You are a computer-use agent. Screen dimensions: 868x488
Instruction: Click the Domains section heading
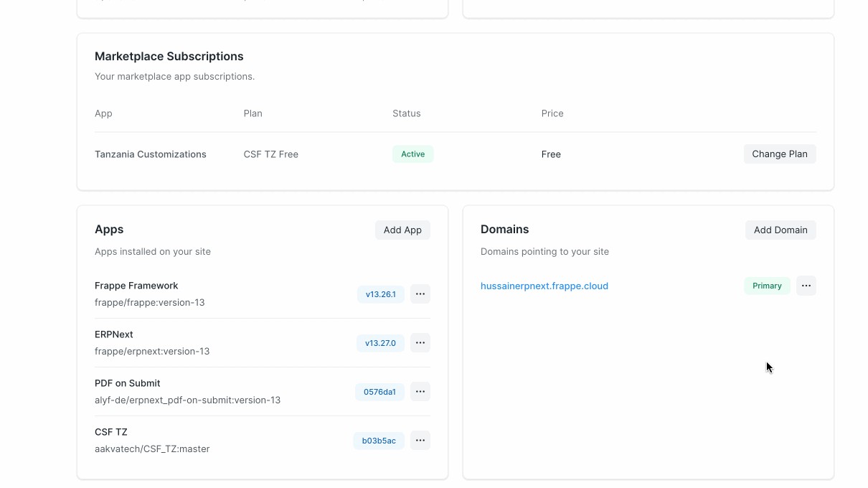[x=505, y=230]
